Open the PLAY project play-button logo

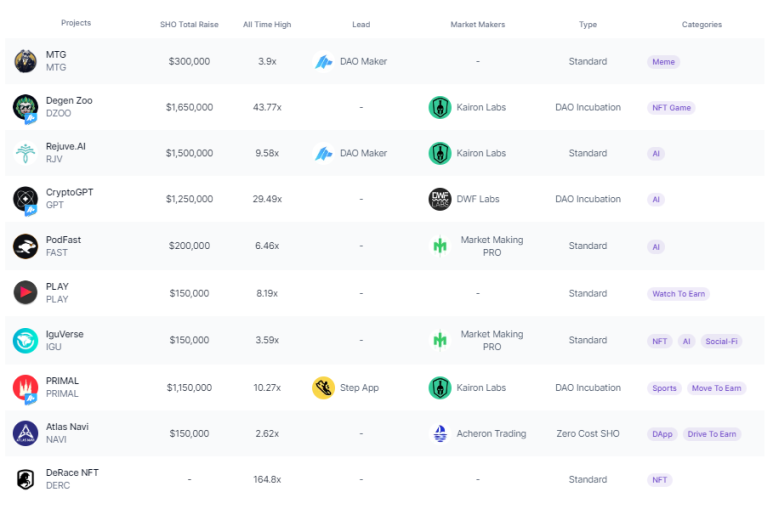coord(25,292)
